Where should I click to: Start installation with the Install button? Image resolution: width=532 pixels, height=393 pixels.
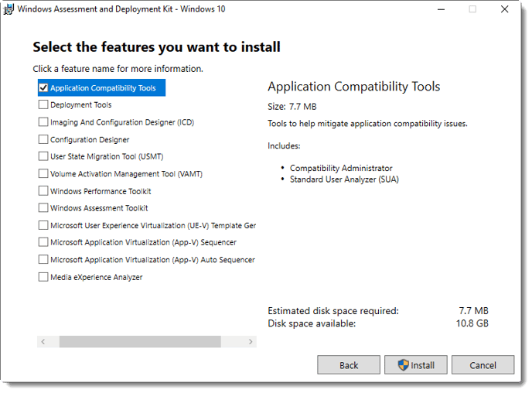416,365
